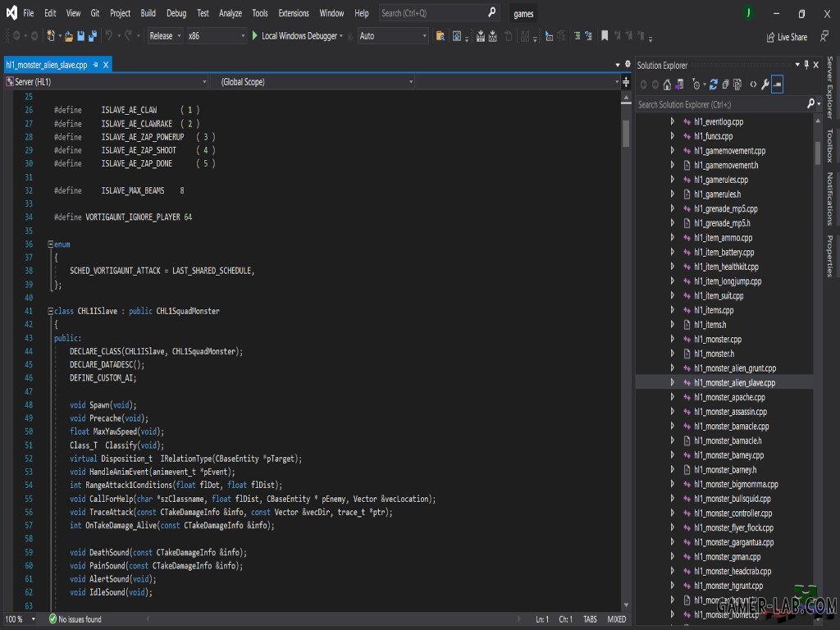
Task: Click the bookmark icon in the toolbar
Action: (605, 36)
